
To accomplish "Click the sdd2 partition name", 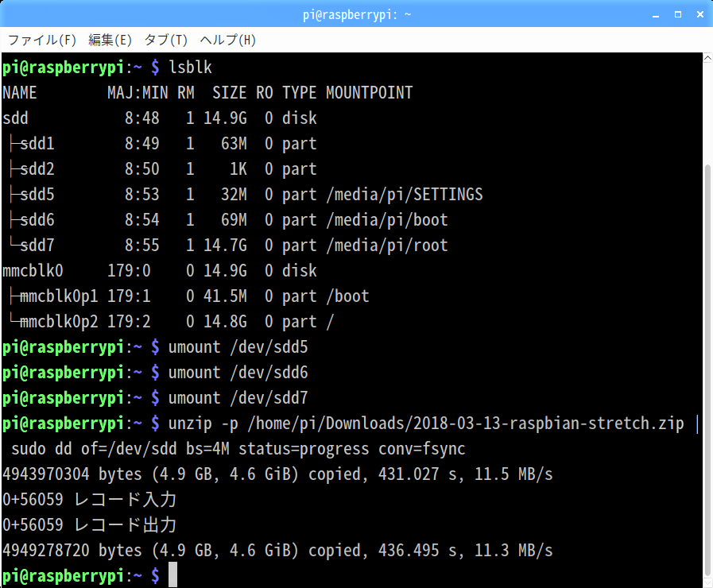I will click(x=37, y=169).
